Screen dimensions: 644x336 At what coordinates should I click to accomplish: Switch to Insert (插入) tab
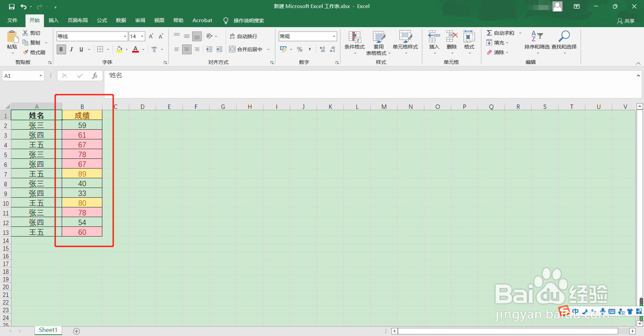53,20
